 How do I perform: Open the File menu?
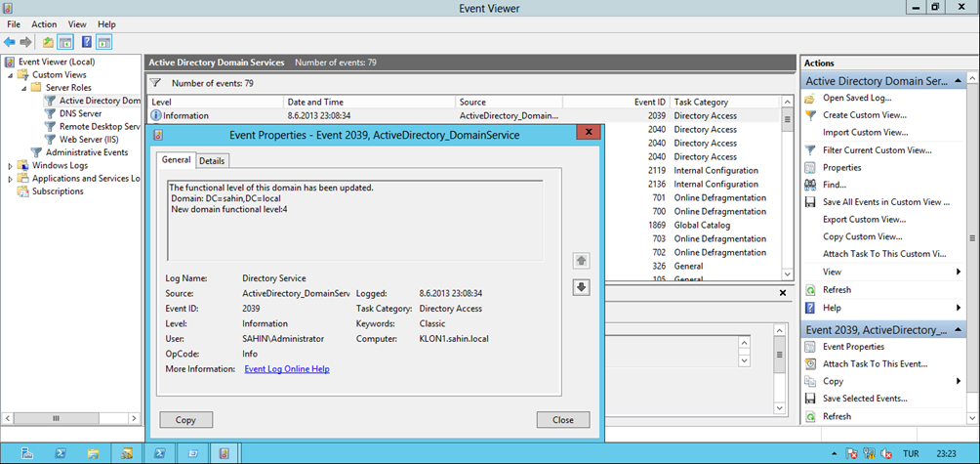(14, 24)
